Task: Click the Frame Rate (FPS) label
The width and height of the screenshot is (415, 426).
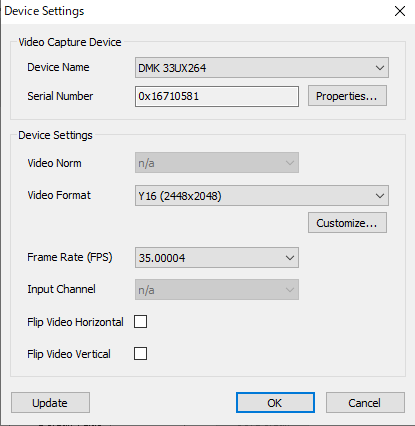Action: point(70,257)
